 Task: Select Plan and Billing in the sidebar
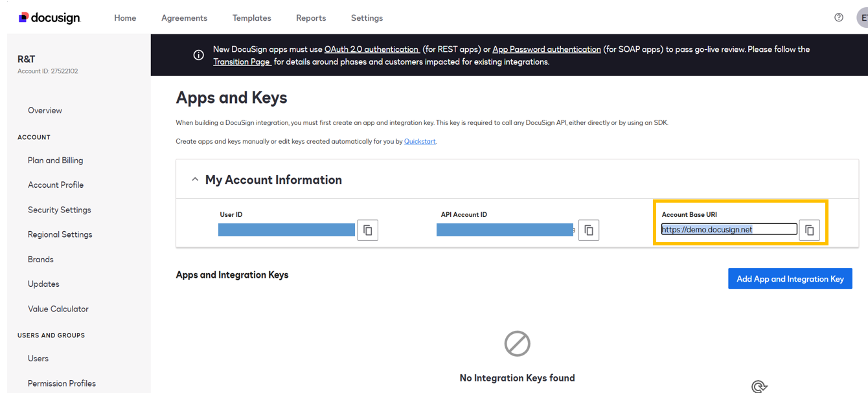click(x=55, y=161)
